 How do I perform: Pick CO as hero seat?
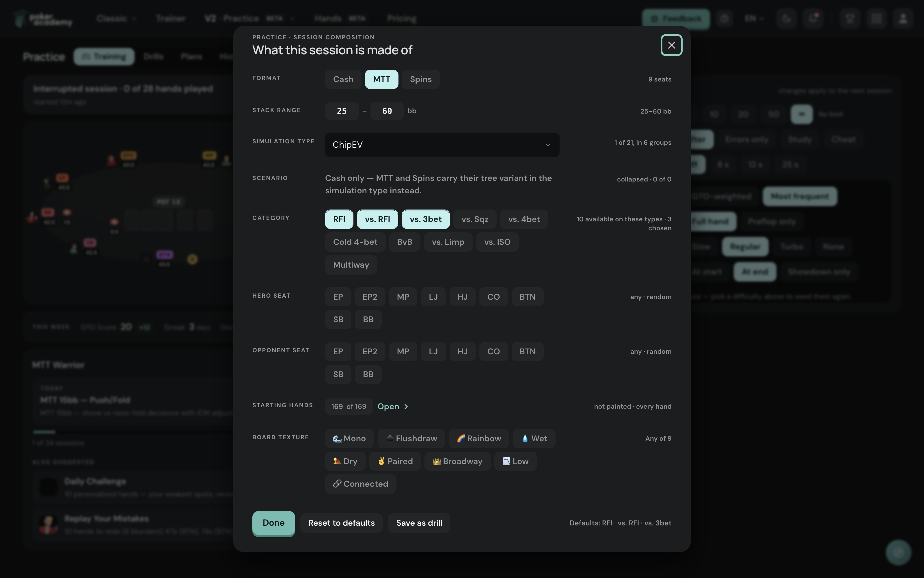(493, 297)
